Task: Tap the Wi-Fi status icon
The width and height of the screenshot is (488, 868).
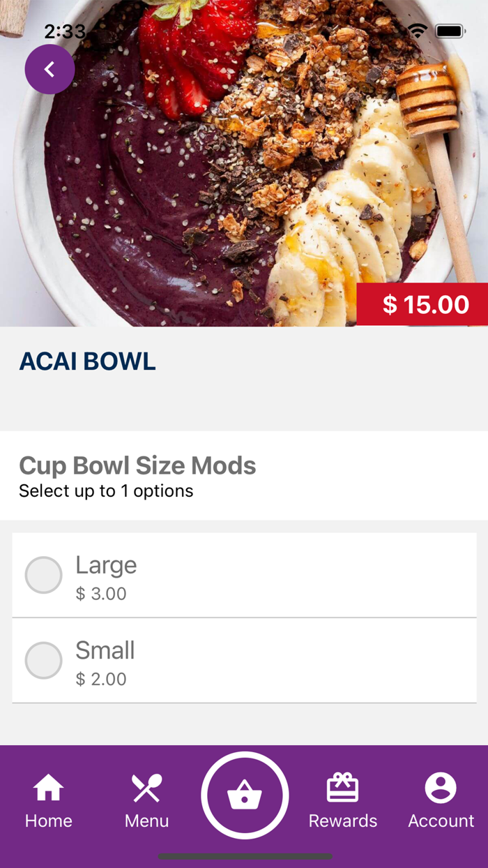Action: point(418,31)
